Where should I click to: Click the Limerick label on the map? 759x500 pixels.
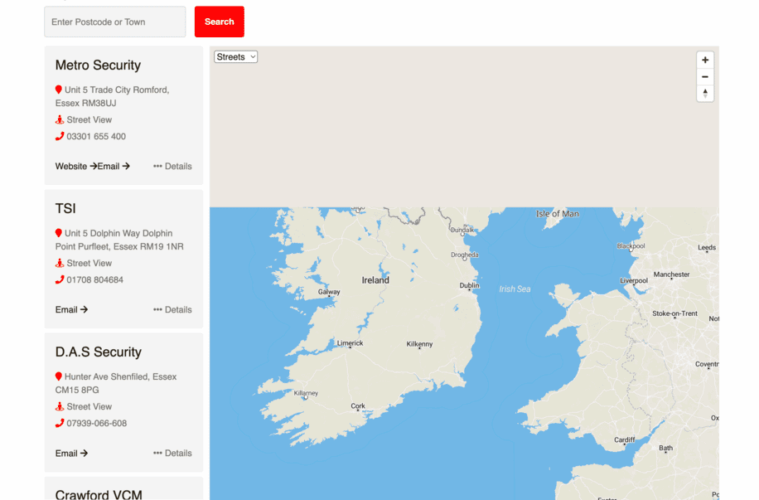coord(349,343)
